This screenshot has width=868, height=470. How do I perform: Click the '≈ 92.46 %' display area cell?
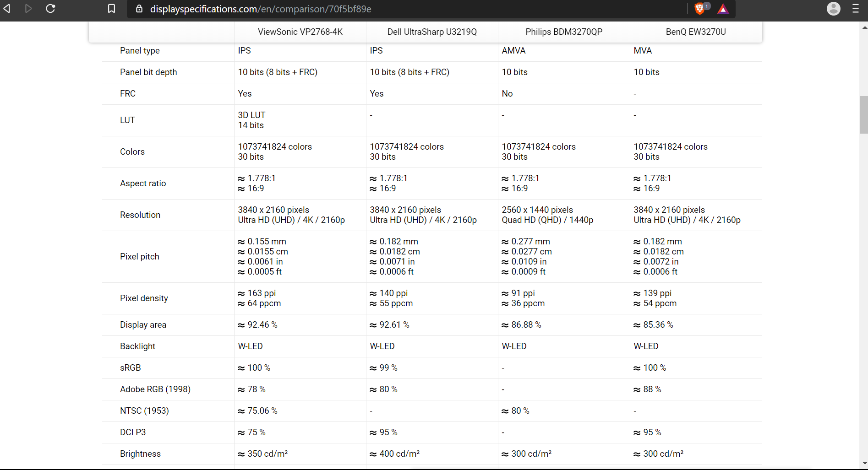click(258, 325)
